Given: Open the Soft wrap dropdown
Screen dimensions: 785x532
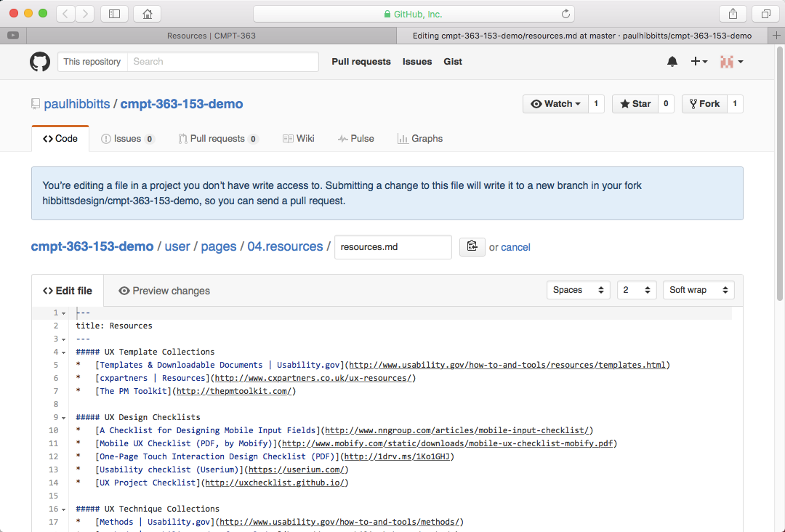Looking at the screenshot, I should pos(699,290).
